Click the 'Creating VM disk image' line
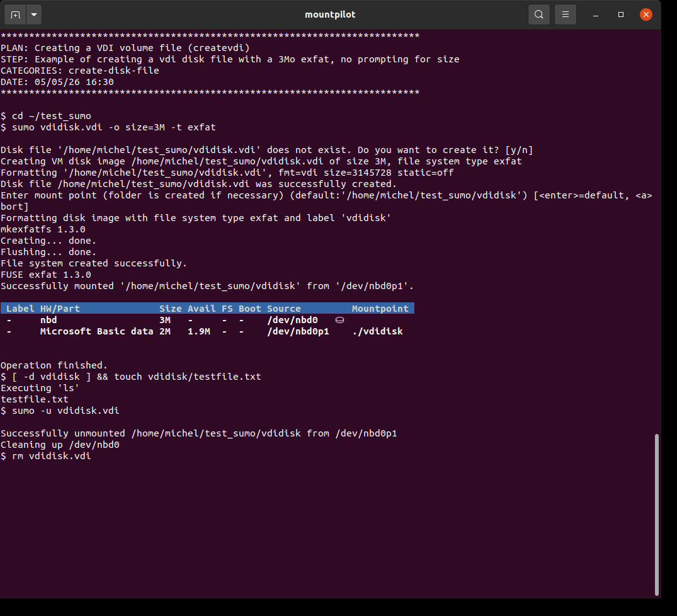The image size is (677, 616). tap(261, 161)
